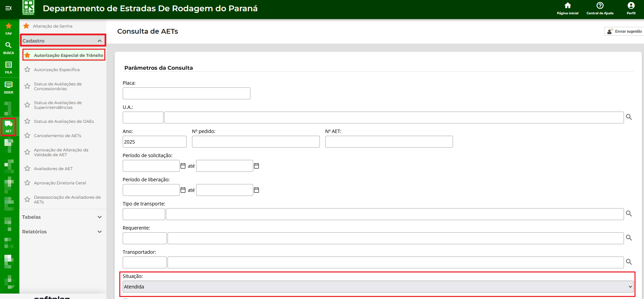
Task: Open calendar for Período de liberação start date
Action: click(183, 190)
